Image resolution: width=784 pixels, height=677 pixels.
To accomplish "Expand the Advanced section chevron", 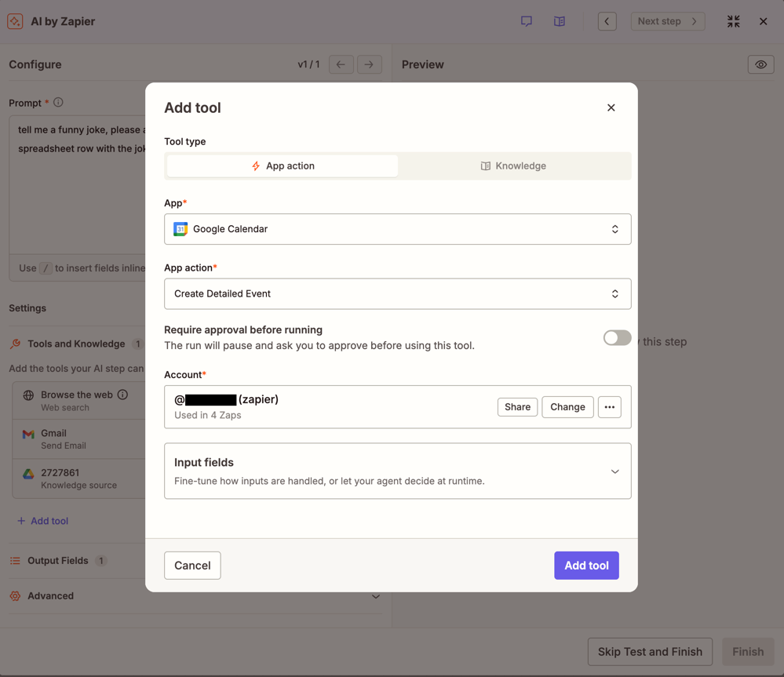I will pos(375,596).
